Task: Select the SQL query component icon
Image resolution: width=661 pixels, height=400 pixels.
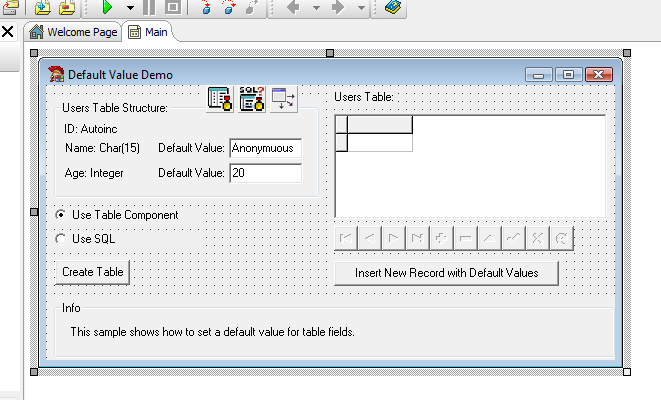Action: coord(252,98)
